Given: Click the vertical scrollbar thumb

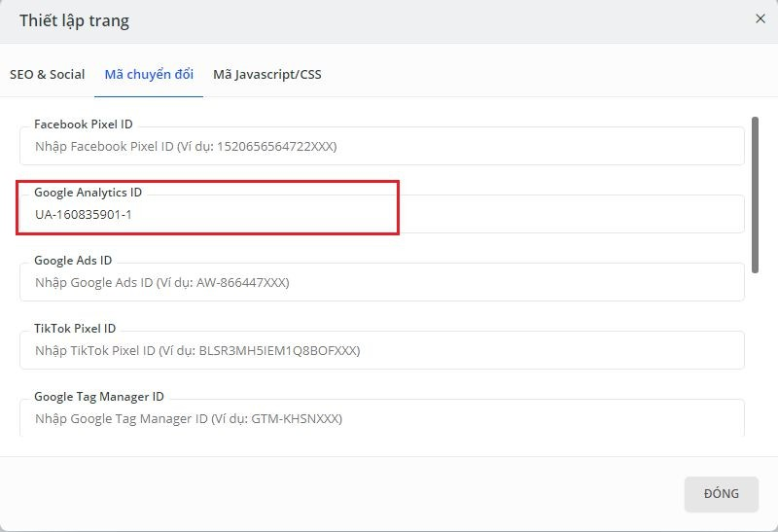Looking at the screenshot, I should [x=755, y=195].
